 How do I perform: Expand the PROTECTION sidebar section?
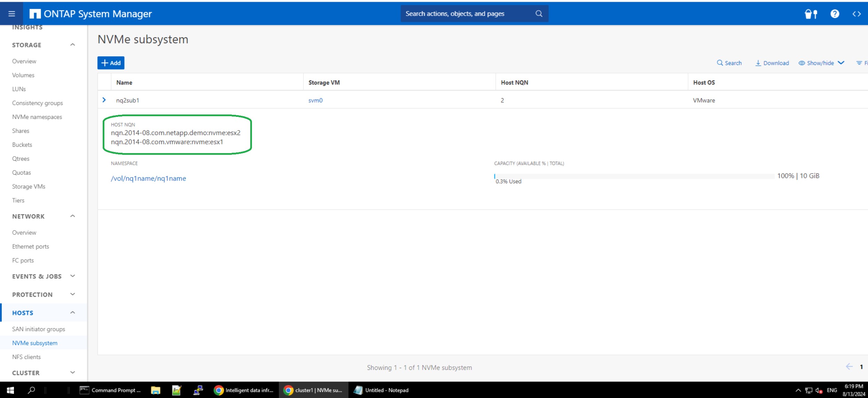coord(72,294)
